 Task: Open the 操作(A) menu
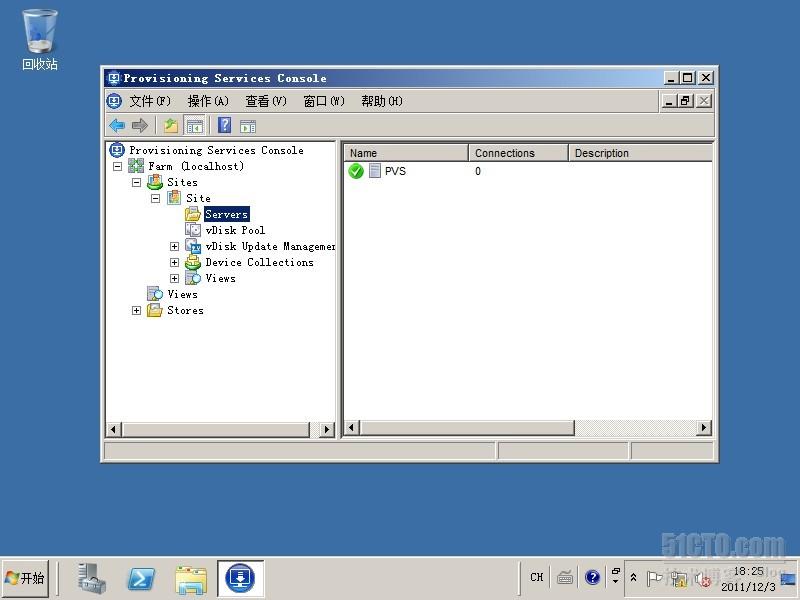pyautogui.click(x=208, y=101)
